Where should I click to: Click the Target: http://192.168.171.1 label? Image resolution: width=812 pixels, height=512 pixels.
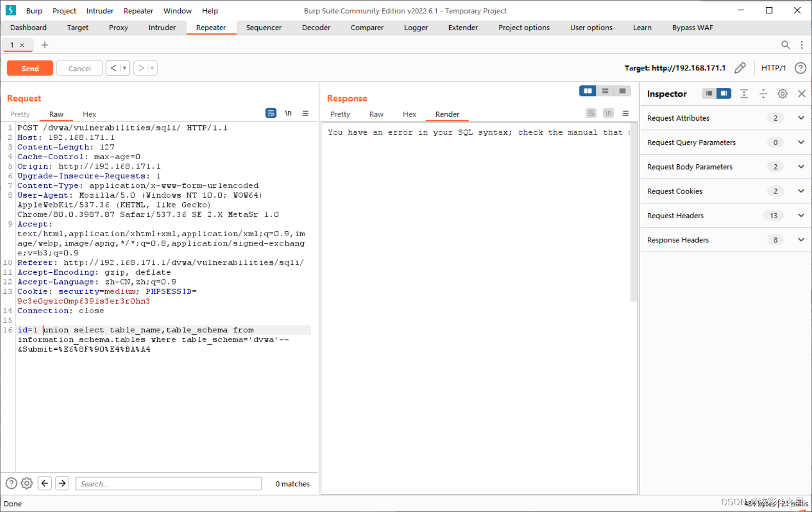[x=675, y=68]
